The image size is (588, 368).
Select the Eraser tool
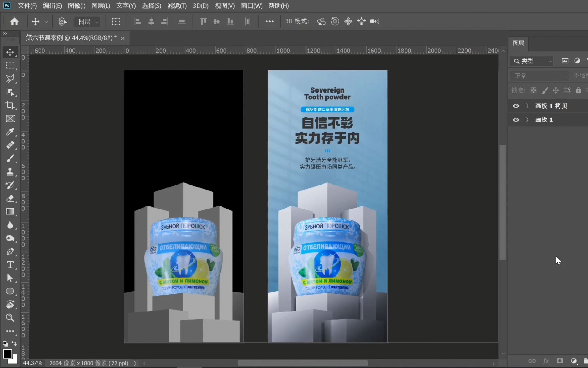pos(10,198)
